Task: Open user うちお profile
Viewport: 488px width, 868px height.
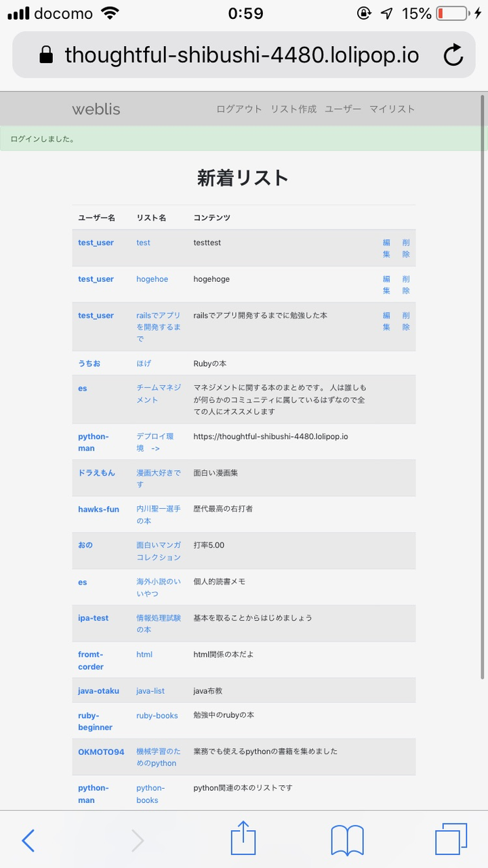Action: pyautogui.click(x=89, y=364)
